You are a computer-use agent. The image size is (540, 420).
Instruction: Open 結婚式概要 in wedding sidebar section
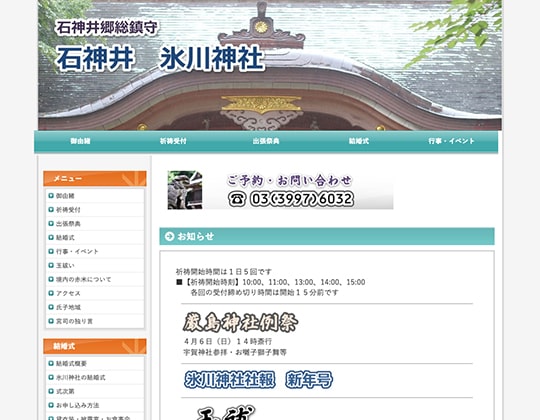pyautogui.click(x=71, y=364)
